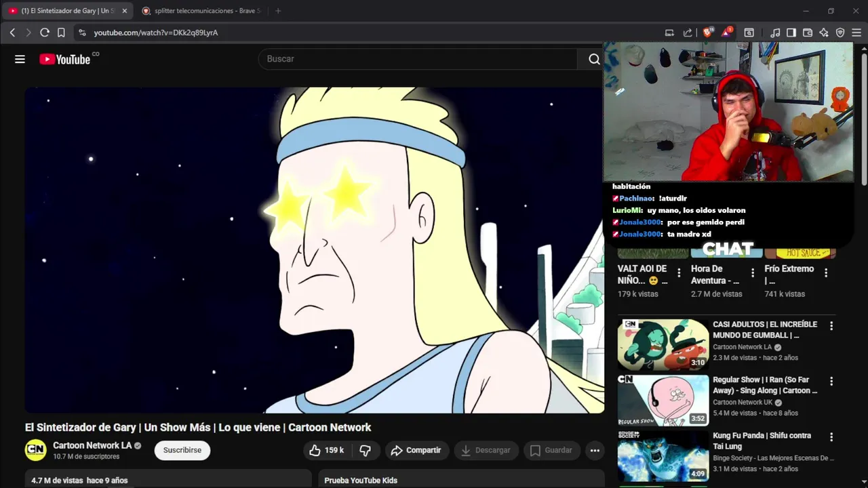Open the Brave main hamburger menu

point(856,33)
